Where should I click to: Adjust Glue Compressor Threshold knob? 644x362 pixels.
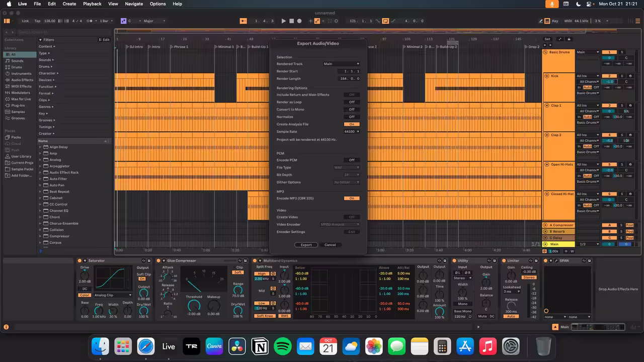pos(194,305)
